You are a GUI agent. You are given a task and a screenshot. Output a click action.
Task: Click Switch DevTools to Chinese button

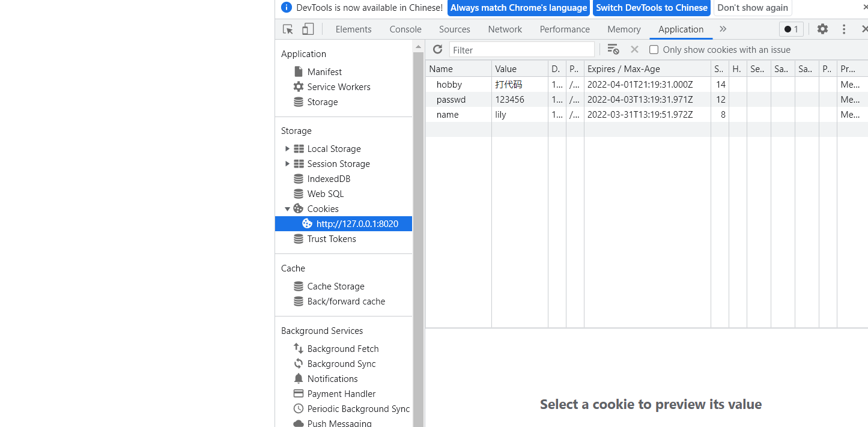tap(651, 8)
